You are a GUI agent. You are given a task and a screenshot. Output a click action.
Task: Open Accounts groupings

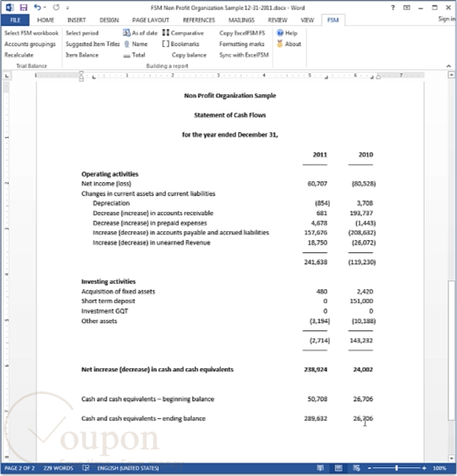30,44
